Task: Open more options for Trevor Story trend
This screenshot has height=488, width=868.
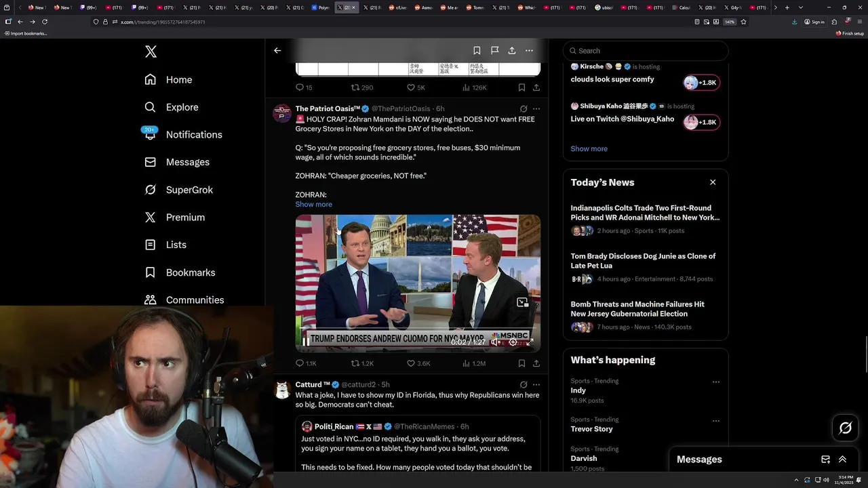Action: coord(715,420)
